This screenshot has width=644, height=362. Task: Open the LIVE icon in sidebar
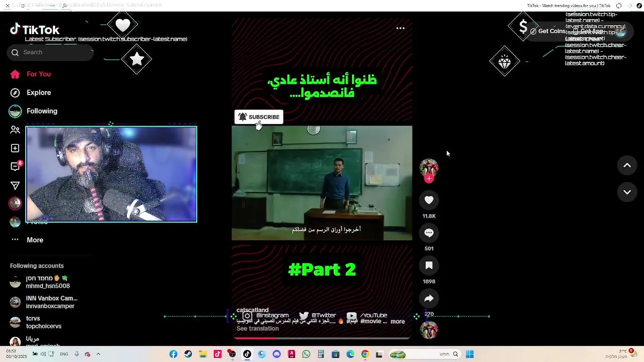15,203
